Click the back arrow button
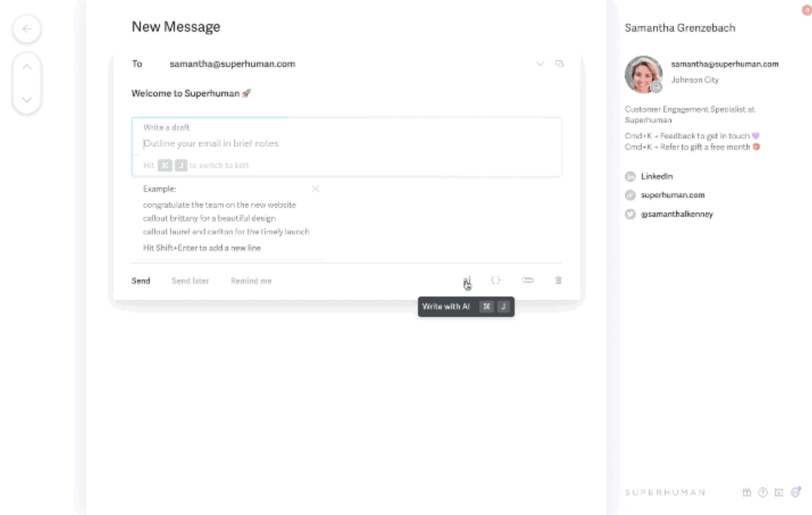 tap(27, 29)
